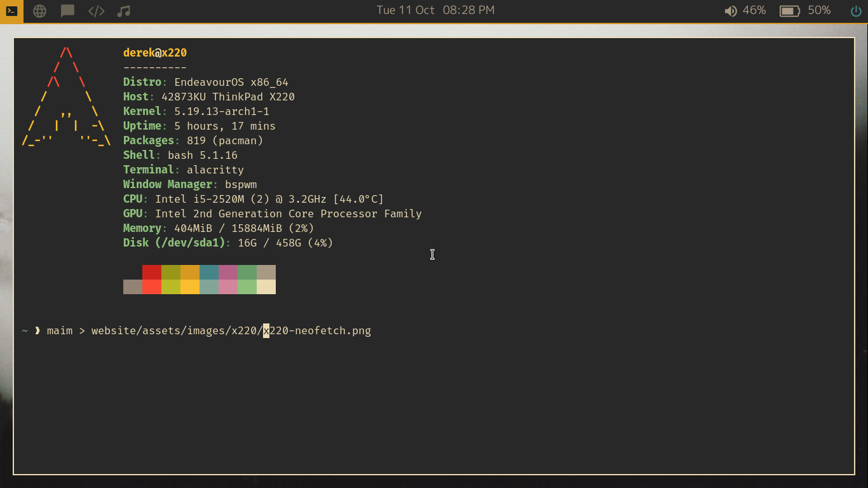Click the cream swatch in bottom row
Screen dimensions: 868x488
pyautogui.click(x=266, y=287)
